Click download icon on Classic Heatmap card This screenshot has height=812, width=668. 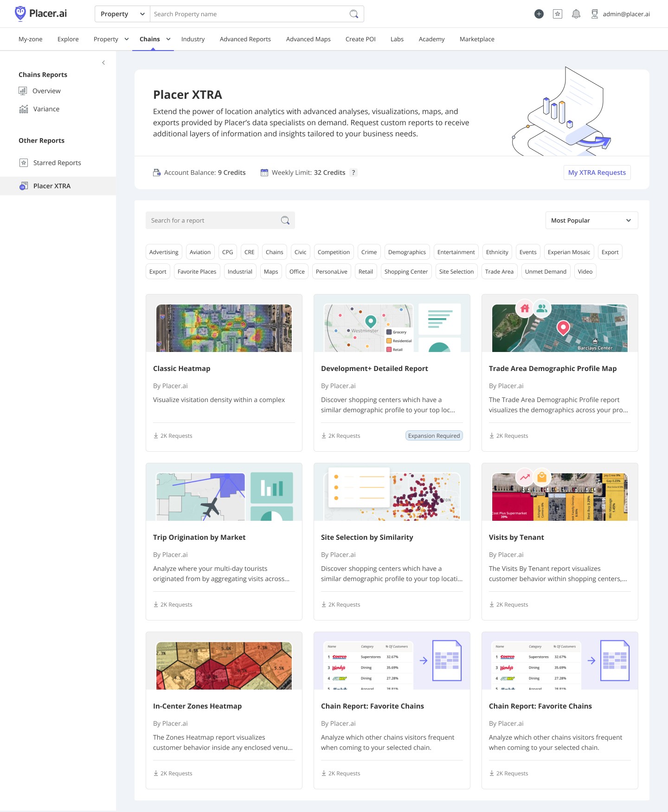[156, 435]
